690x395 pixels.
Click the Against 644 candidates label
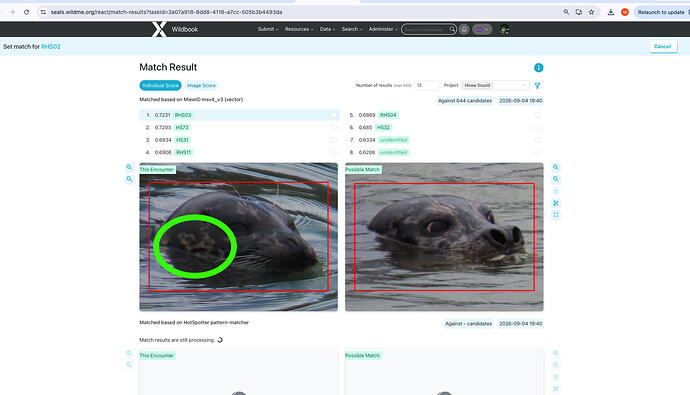click(x=465, y=101)
